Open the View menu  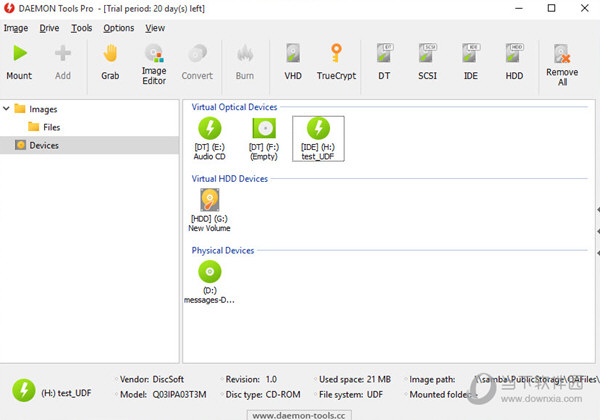(x=155, y=28)
